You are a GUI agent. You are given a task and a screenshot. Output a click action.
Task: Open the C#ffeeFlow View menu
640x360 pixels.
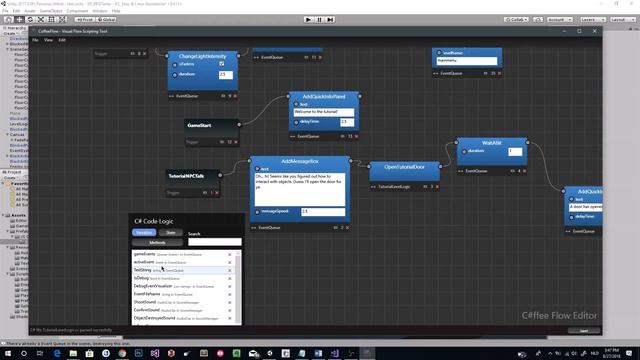(49, 40)
